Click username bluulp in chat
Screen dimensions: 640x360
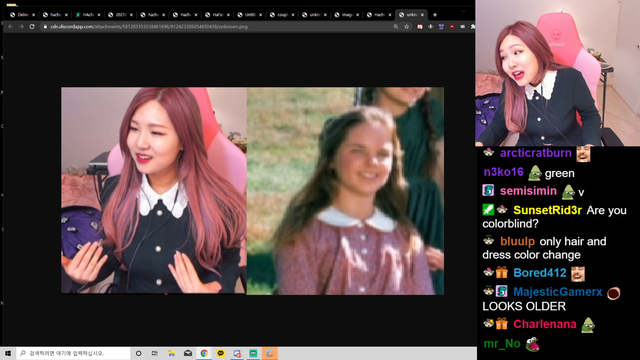click(x=518, y=242)
